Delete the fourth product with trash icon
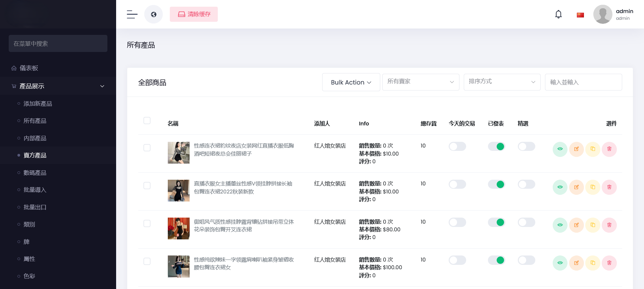The width and height of the screenshot is (644, 289). [609, 263]
